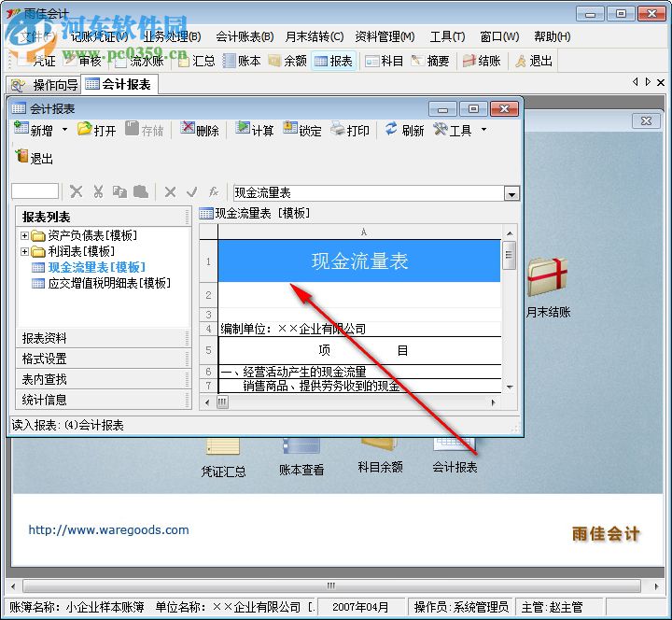The image size is (672, 620).
Task: Open 工具 in report toolbar
Action: click(452, 130)
